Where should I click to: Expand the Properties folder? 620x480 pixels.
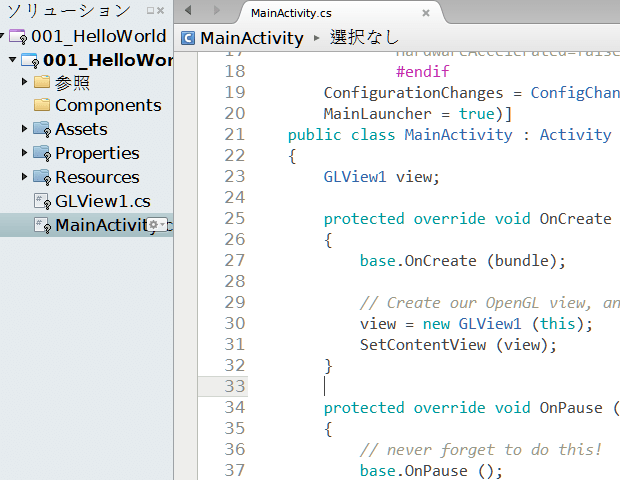point(25,153)
